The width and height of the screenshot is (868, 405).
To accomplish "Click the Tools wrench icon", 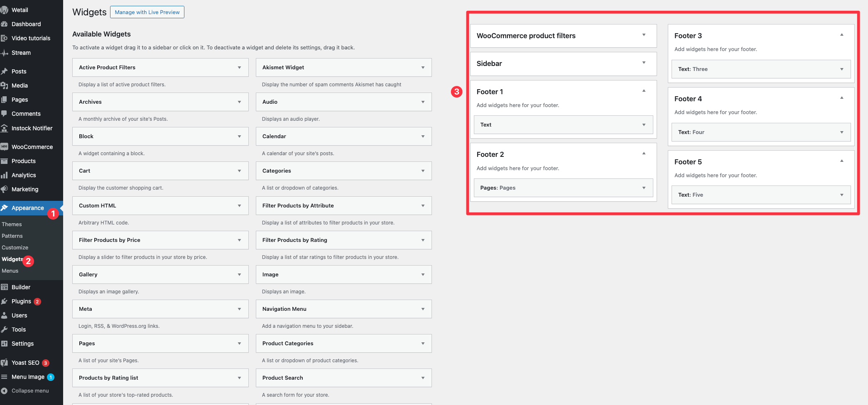I will [5, 329].
